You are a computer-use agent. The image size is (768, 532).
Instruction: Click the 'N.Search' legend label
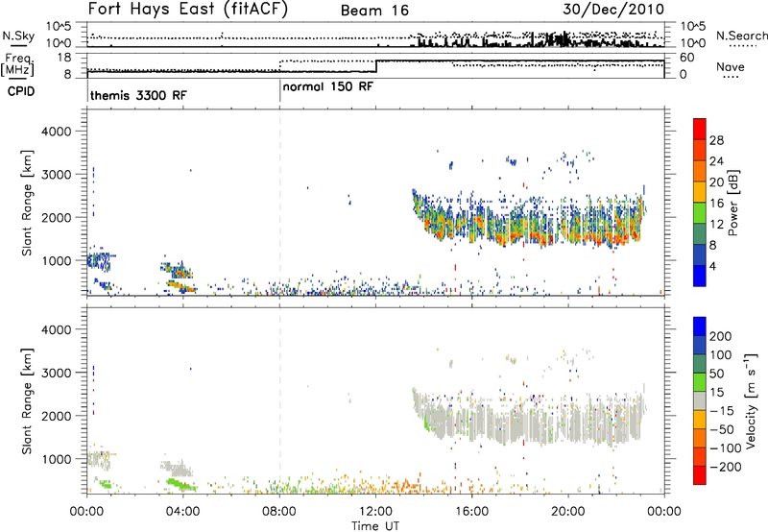coord(741,36)
